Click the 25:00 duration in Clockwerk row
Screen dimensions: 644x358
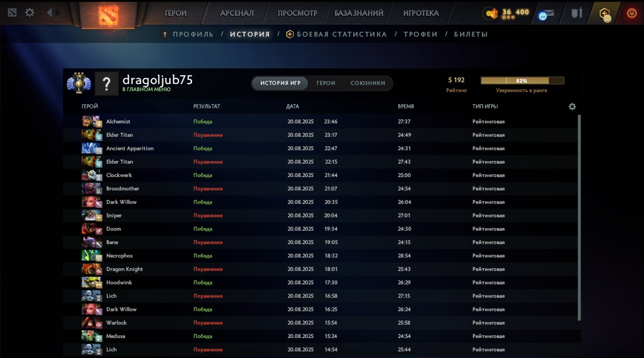point(404,175)
